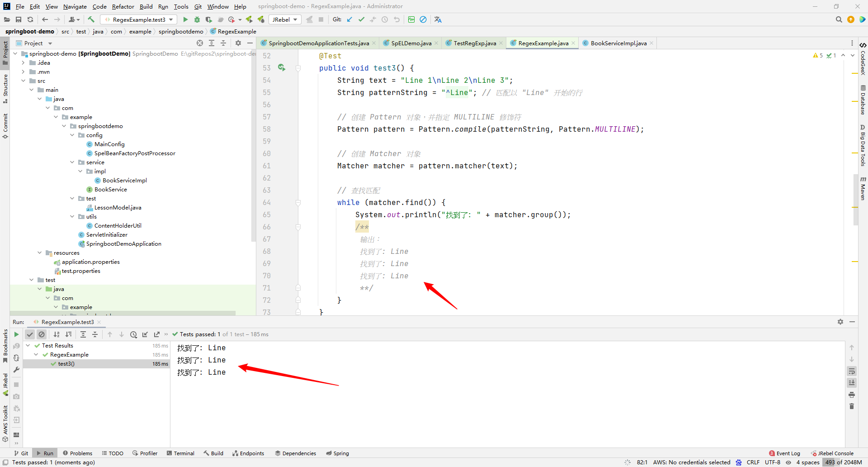Switch to the TestRegExp.java tab
The height and width of the screenshot is (467, 868).
coord(474,43)
